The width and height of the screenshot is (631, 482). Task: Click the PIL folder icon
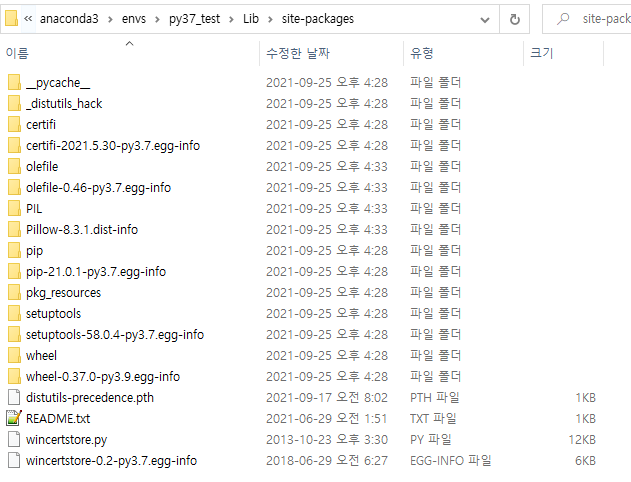point(14,208)
